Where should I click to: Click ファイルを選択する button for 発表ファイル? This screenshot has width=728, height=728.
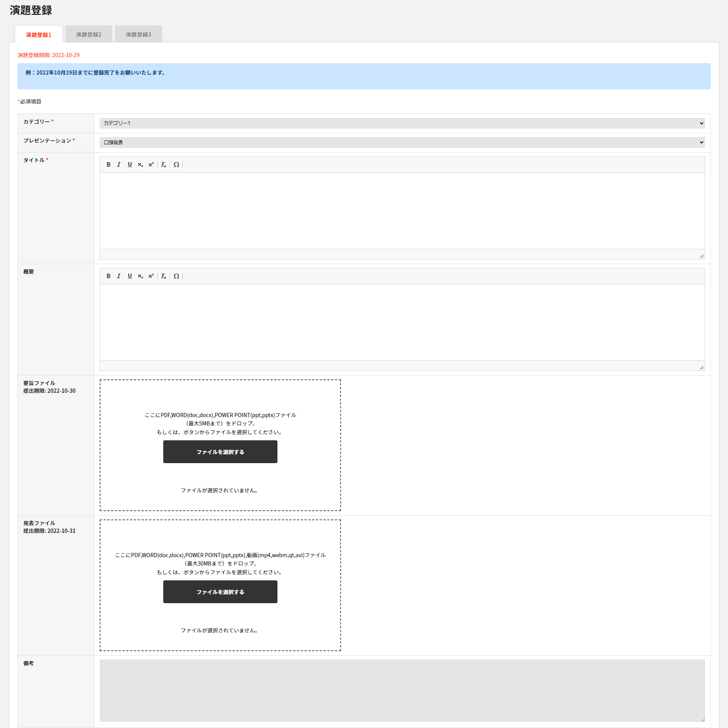click(220, 592)
